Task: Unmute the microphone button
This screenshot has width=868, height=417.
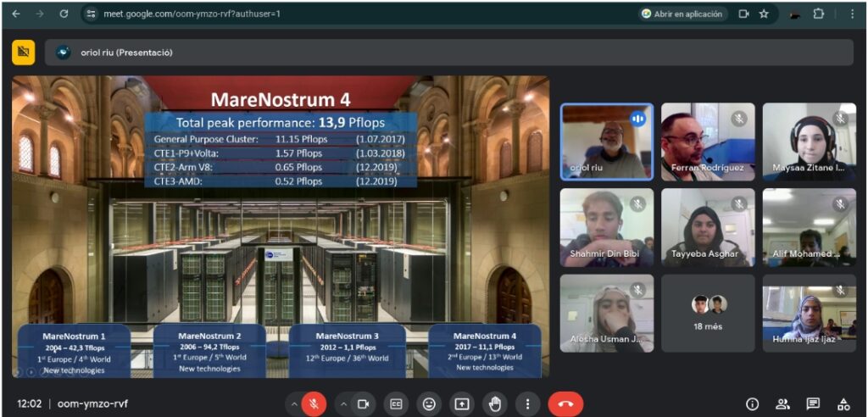Action: [x=314, y=404]
